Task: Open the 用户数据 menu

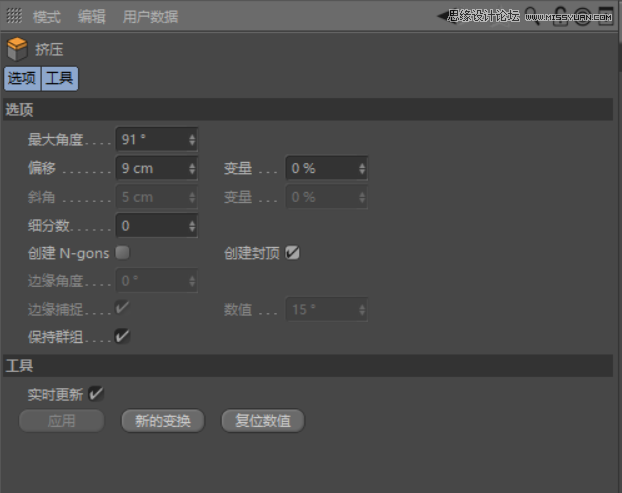Action: pos(150,17)
